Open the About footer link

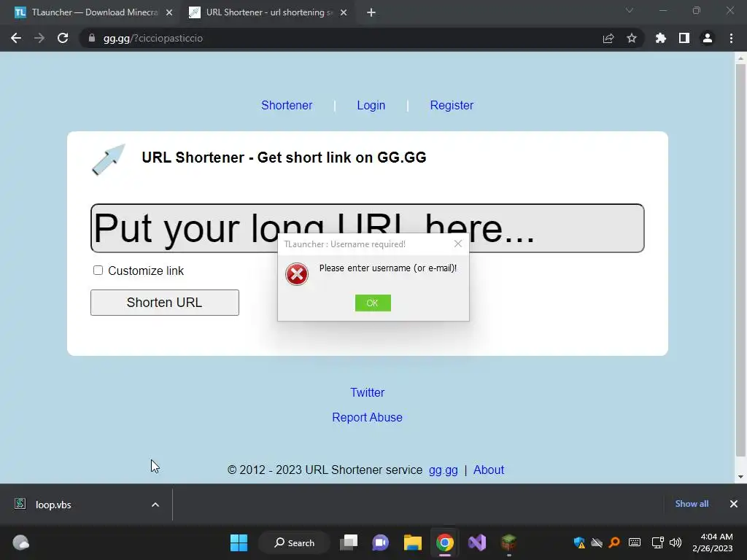(489, 470)
